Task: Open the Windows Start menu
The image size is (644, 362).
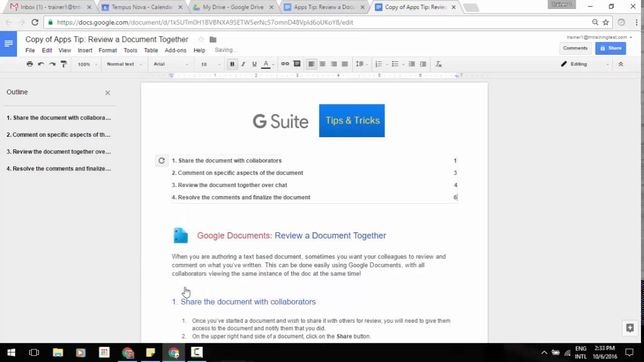Action: coord(11,352)
